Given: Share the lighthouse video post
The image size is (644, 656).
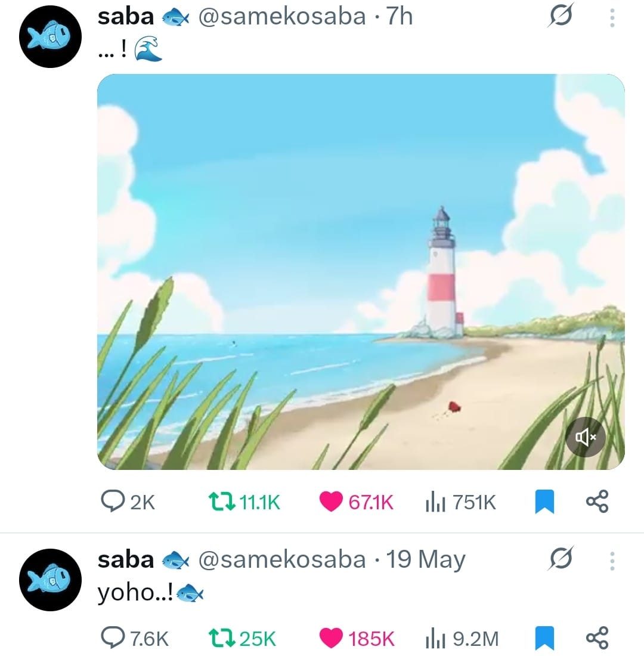Looking at the screenshot, I should pyautogui.click(x=597, y=501).
